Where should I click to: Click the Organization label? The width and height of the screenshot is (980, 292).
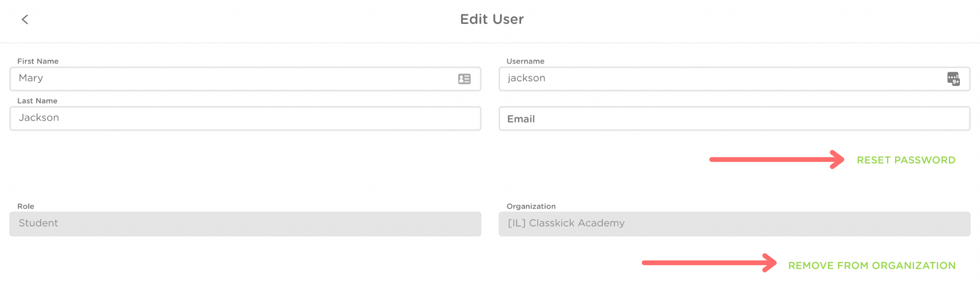point(531,206)
